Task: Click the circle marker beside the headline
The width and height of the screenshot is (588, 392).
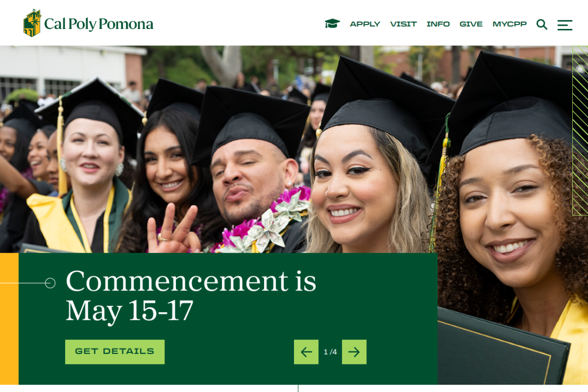Action: (50, 283)
